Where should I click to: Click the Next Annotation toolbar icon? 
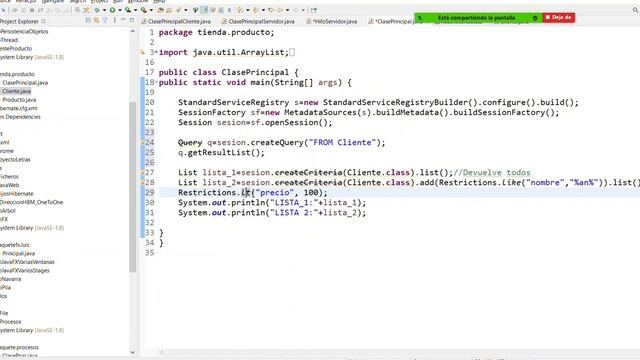(240, 10)
